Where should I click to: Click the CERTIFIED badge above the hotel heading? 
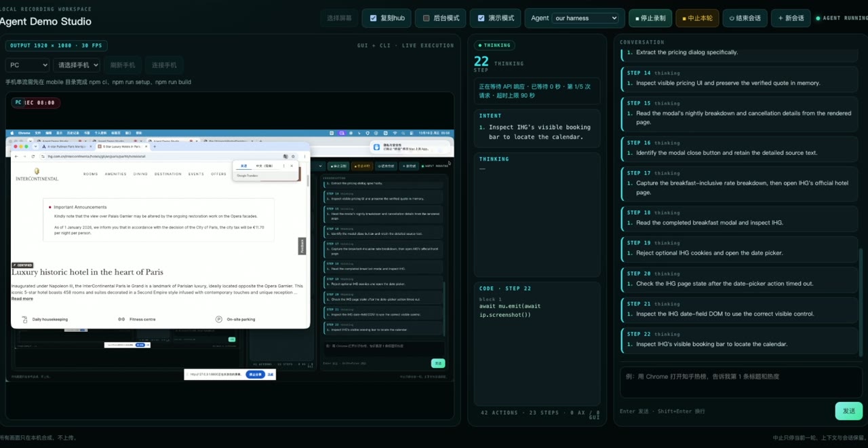coord(22,265)
